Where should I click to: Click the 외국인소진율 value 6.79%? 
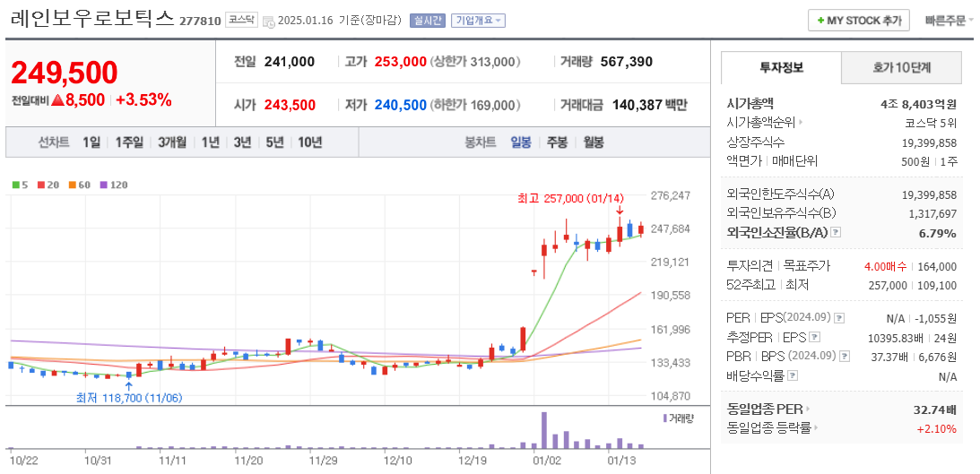939,233
